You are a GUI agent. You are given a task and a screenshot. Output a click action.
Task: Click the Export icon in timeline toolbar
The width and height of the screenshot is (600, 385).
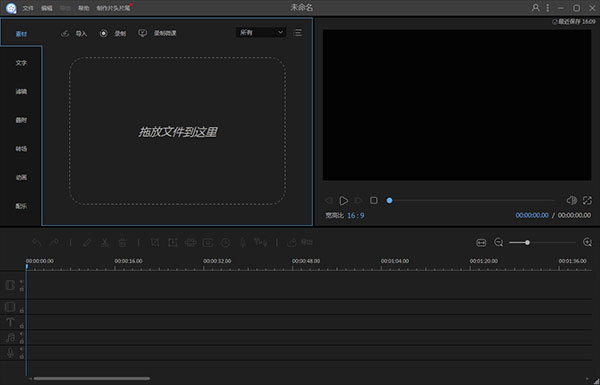pyautogui.click(x=292, y=243)
